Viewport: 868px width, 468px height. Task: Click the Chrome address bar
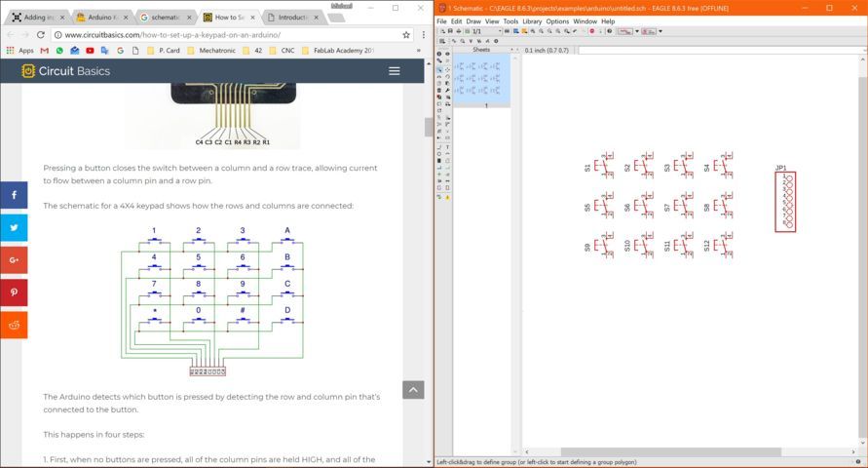point(227,35)
